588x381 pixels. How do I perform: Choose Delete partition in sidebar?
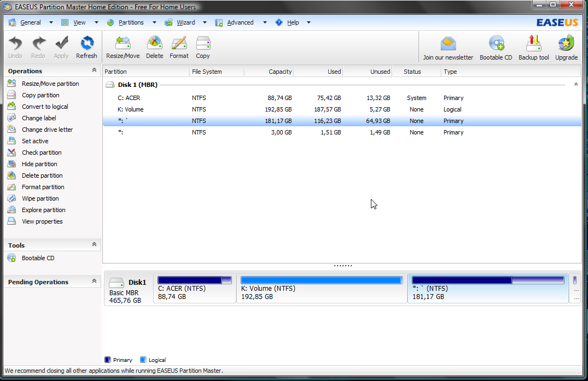tap(42, 175)
